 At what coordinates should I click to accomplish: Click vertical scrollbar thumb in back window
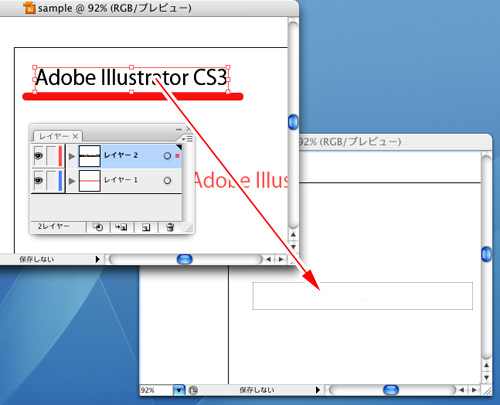click(x=486, y=254)
